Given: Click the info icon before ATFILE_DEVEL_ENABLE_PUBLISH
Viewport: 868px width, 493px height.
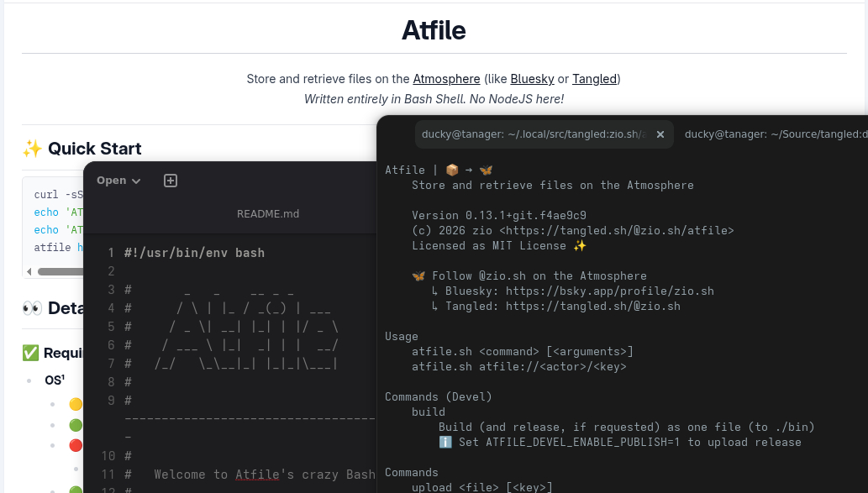Looking at the screenshot, I should (x=445, y=443).
